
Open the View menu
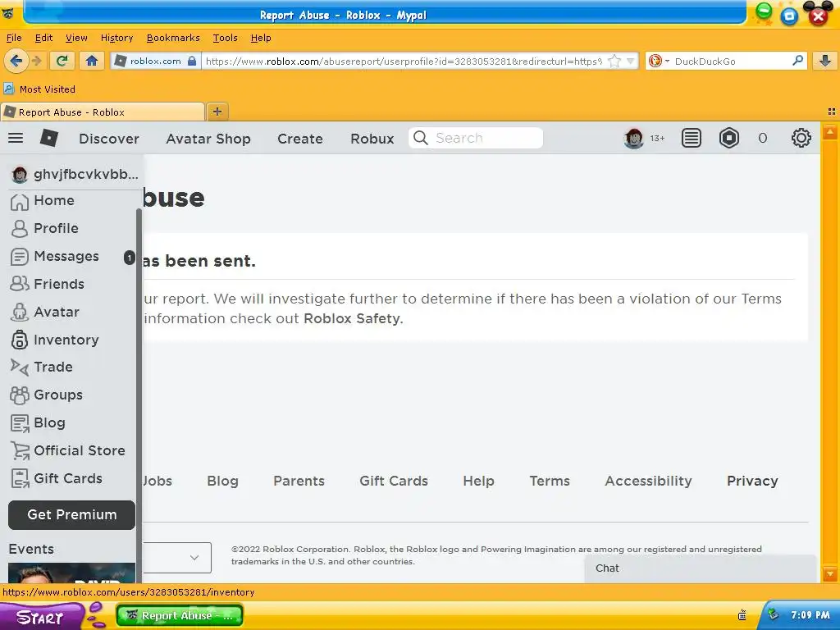[76, 38]
